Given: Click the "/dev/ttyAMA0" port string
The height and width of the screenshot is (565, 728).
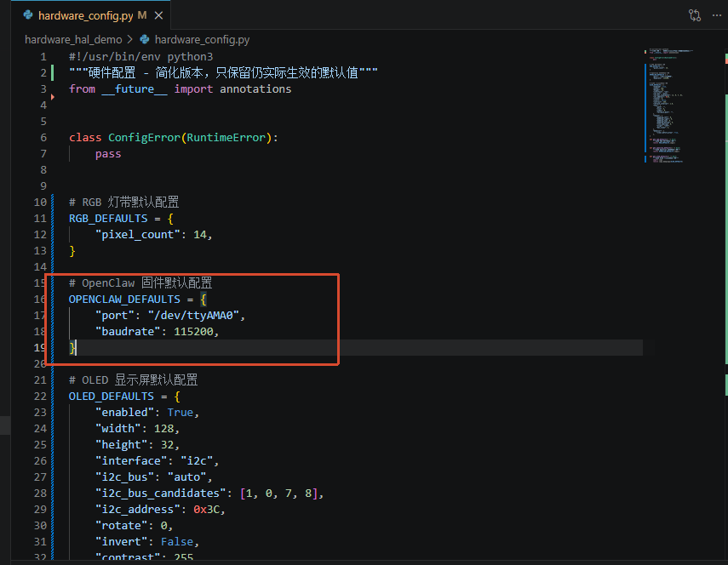Looking at the screenshot, I should 193,316.
